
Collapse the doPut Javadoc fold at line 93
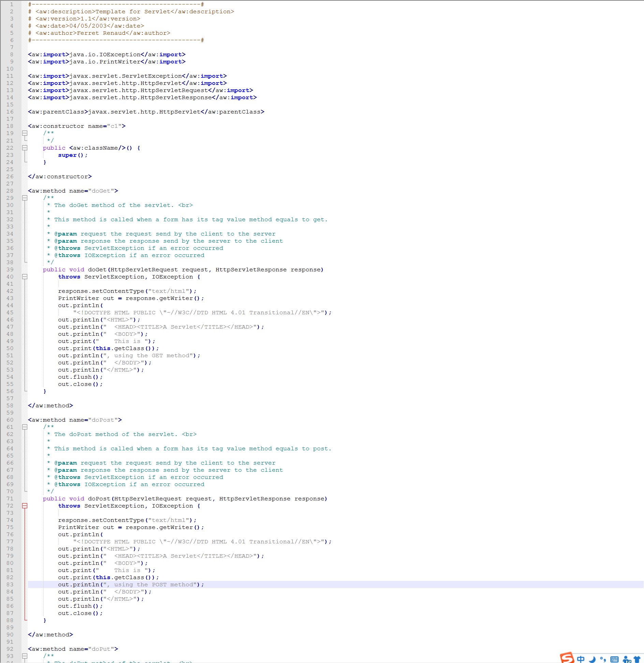[25, 656]
